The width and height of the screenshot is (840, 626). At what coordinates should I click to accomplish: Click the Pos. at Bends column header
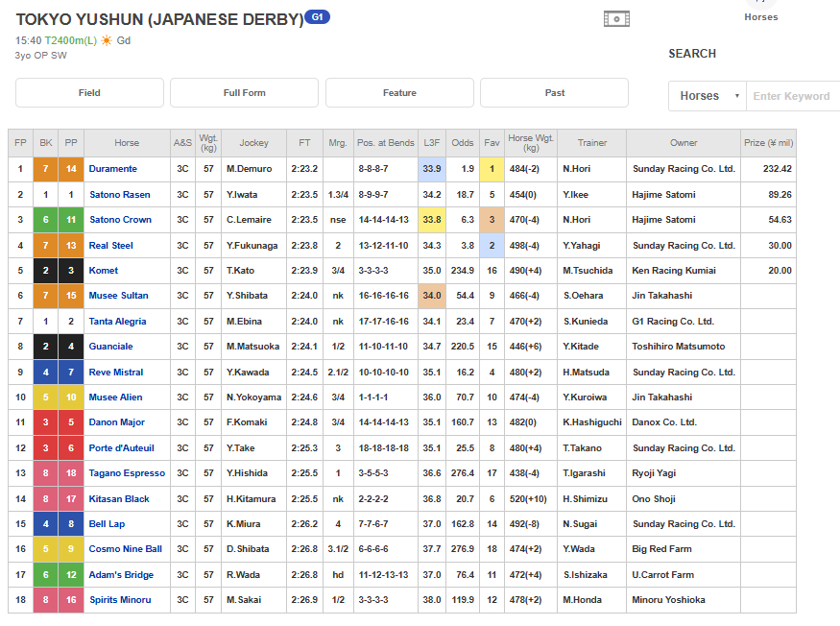[x=386, y=143]
